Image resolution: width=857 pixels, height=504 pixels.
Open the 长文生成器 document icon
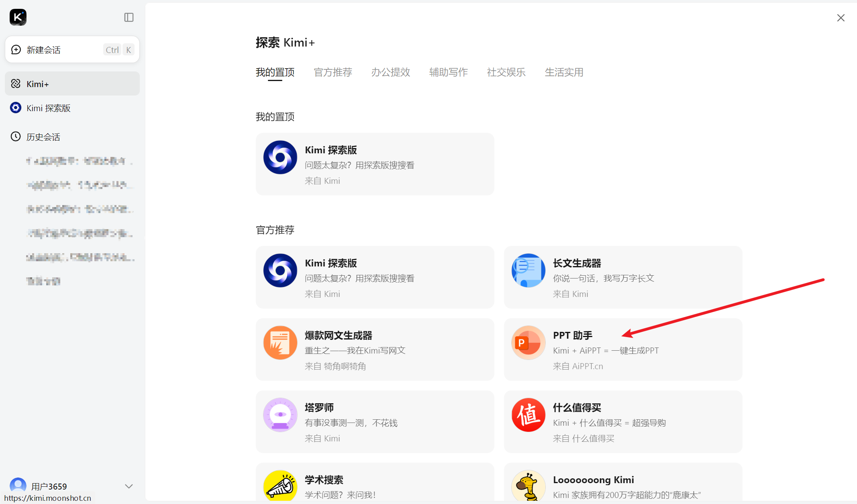coord(528,270)
